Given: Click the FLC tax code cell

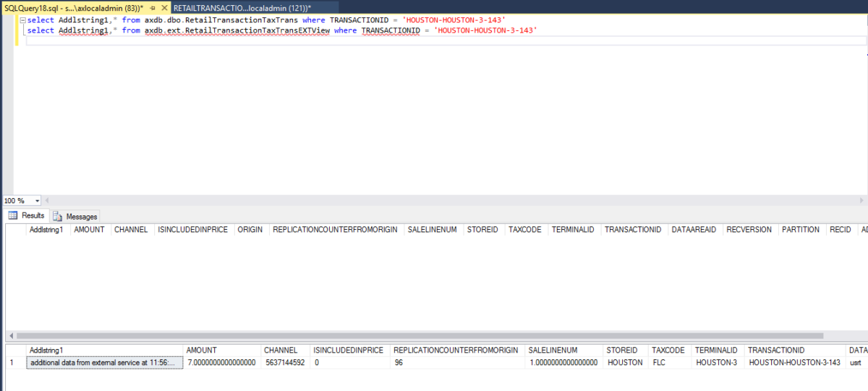Looking at the screenshot, I should (x=670, y=362).
